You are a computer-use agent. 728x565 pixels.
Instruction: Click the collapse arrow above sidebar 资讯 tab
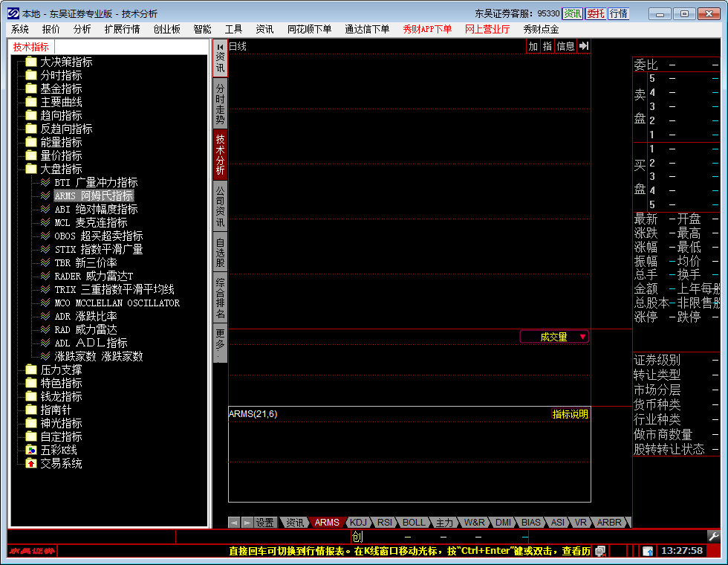(x=220, y=46)
